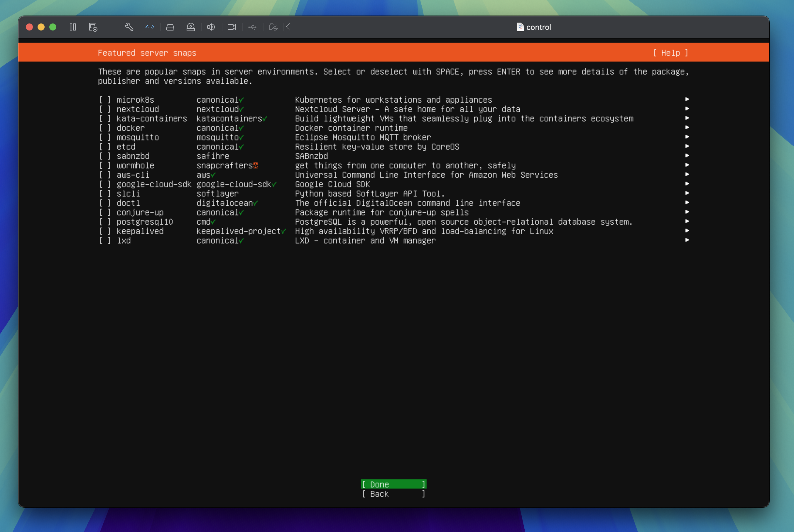This screenshot has height=532, width=794.
Task: Enable the lxd snap checkbox
Action: coord(105,240)
